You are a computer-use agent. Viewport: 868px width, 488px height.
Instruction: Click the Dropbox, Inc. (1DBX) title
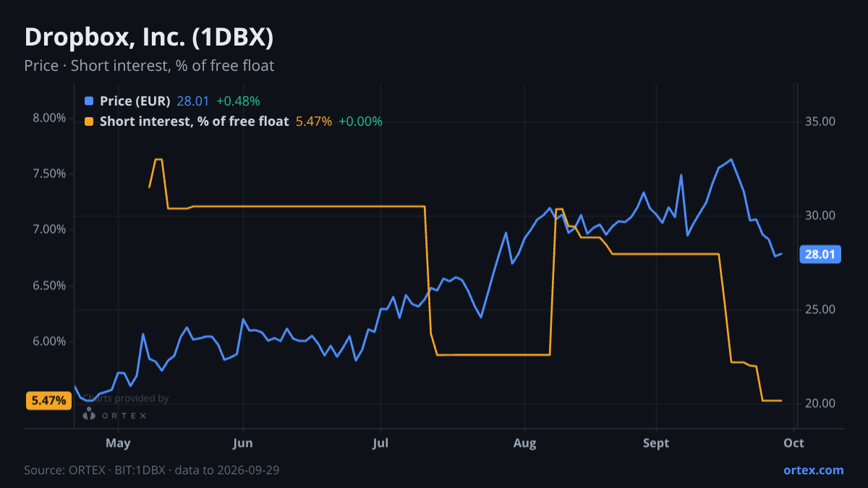click(x=149, y=37)
